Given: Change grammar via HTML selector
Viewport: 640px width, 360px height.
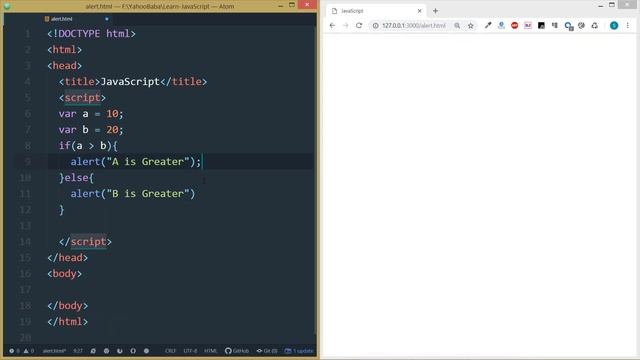Looking at the screenshot, I should 211,351.
